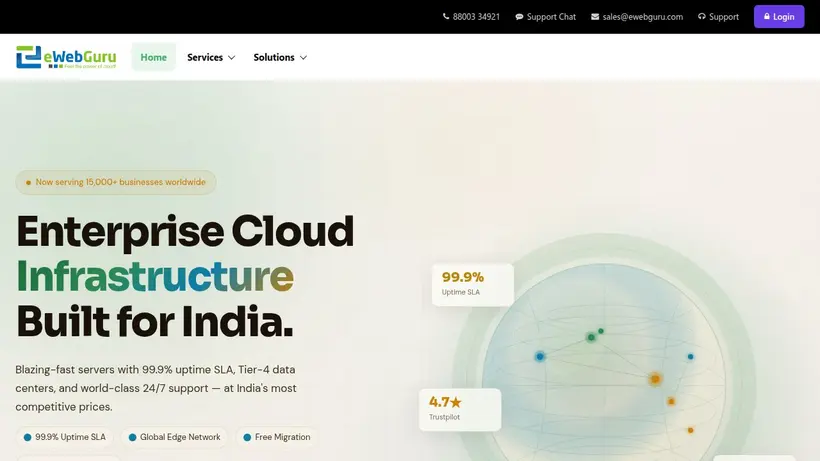Call phone number 88003 34921

click(472, 17)
